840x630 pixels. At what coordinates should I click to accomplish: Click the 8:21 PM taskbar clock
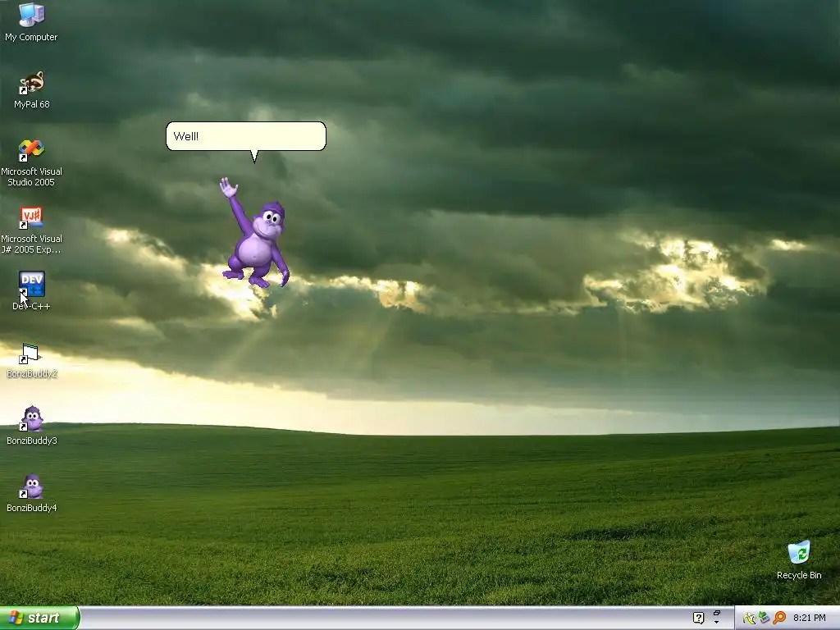point(810,618)
